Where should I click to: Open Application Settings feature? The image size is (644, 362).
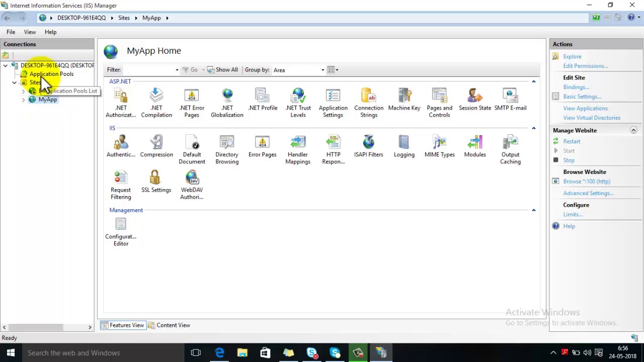point(333,103)
